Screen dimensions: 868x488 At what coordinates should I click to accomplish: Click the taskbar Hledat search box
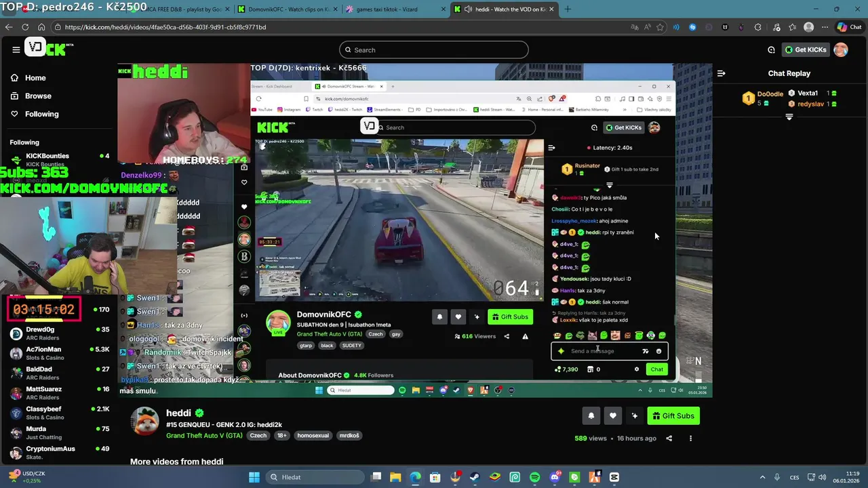pyautogui.click(x=314, y=477)
